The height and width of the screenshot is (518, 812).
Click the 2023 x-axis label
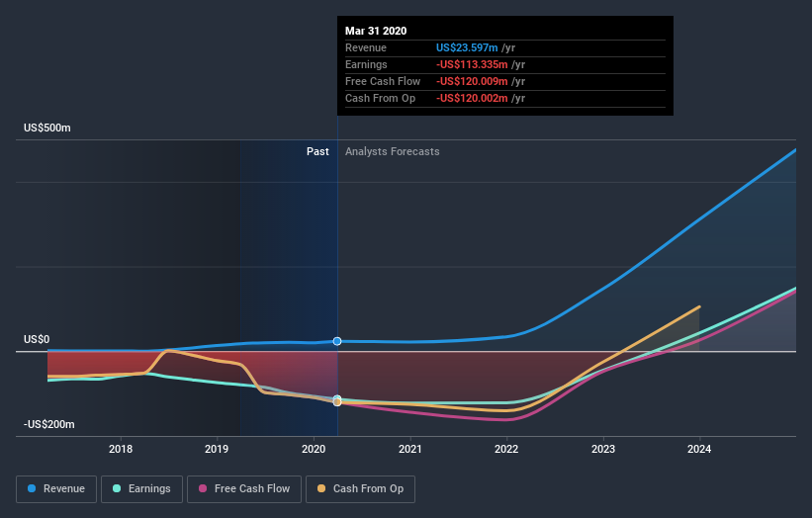[x=603, y=449]
